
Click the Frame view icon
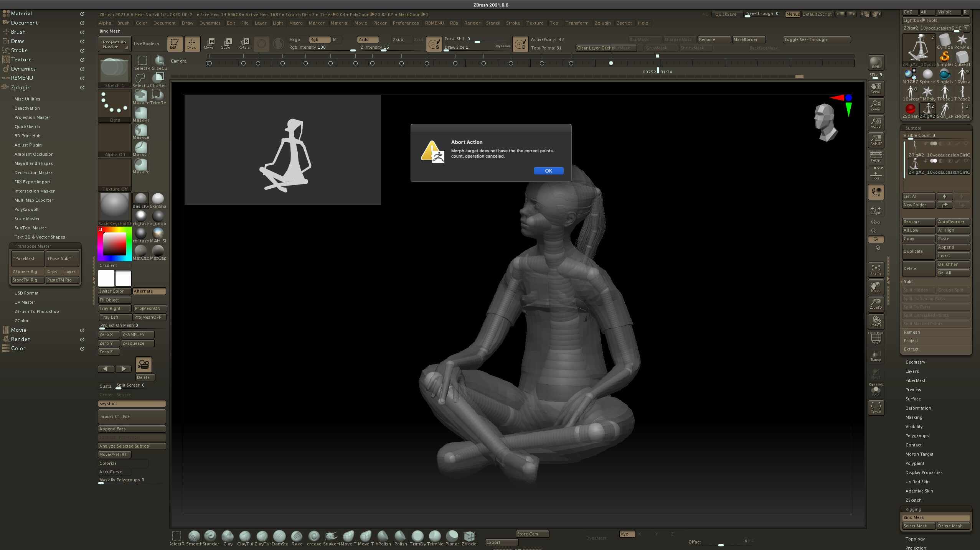876,270
